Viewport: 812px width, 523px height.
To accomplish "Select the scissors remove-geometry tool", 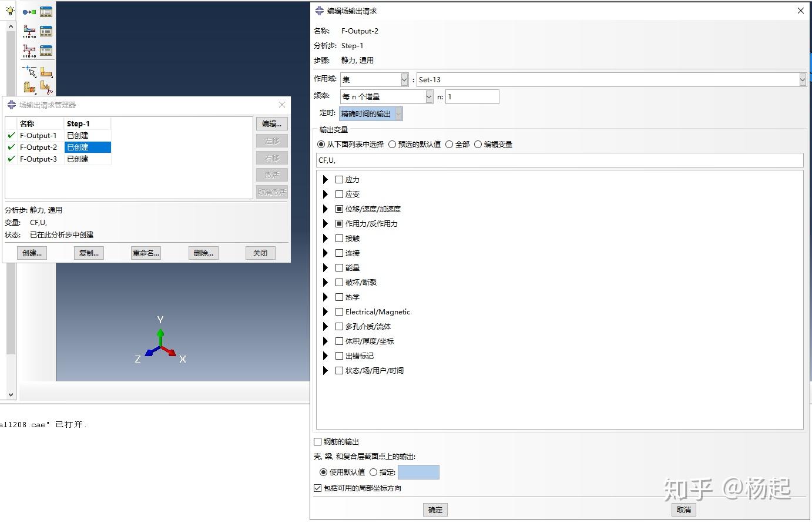I will pyautogui.click(x=46, y=88).
